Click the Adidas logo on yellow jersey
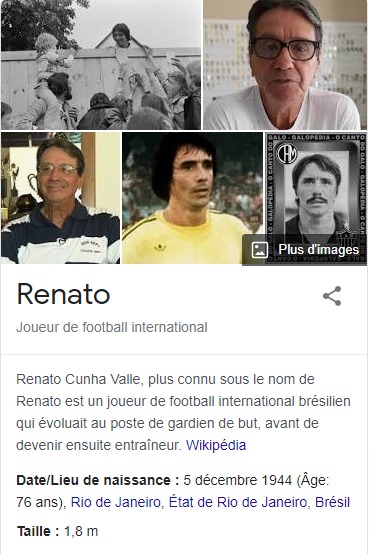The height and width of the screenshot is (554, 370). coord(160,247)
